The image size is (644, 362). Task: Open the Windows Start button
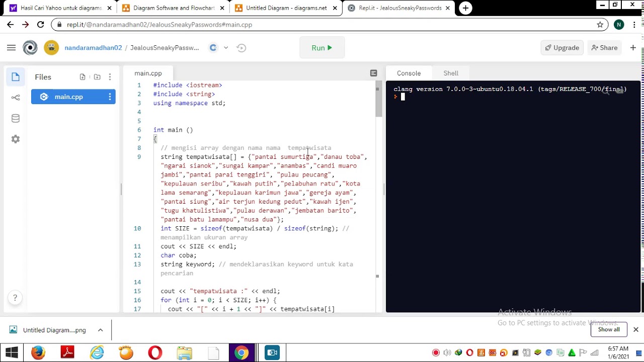pos(12,352)
